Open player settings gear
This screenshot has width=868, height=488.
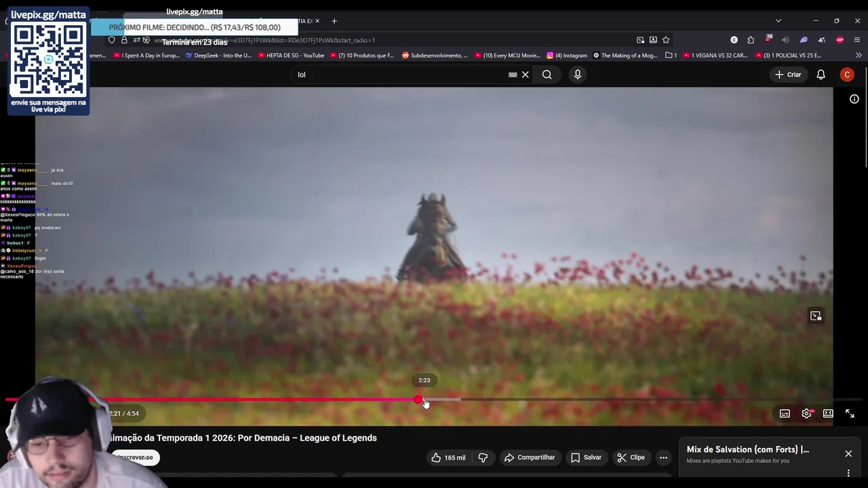point(806,413)
